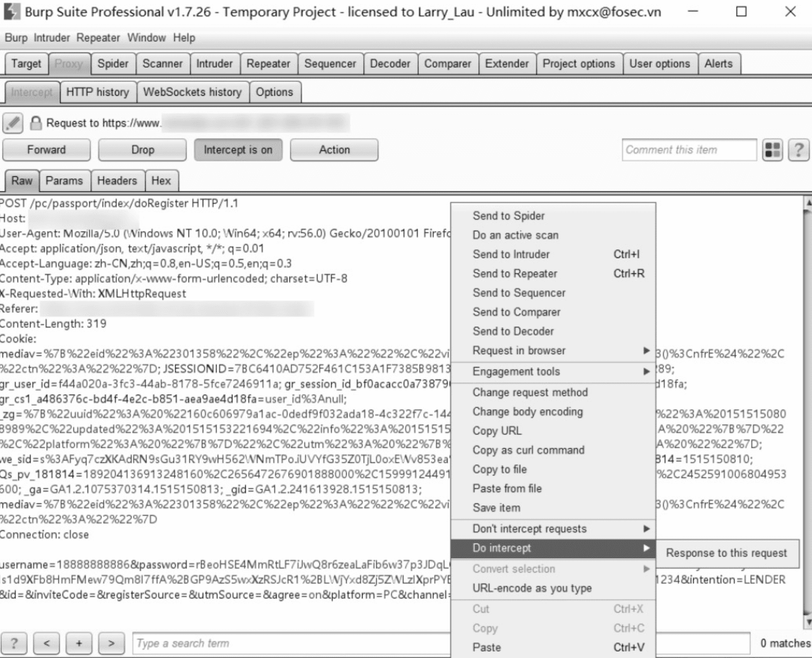Switch to the Decoder tab
Viewport: 812px width, 658px height.
click(390, 64)
